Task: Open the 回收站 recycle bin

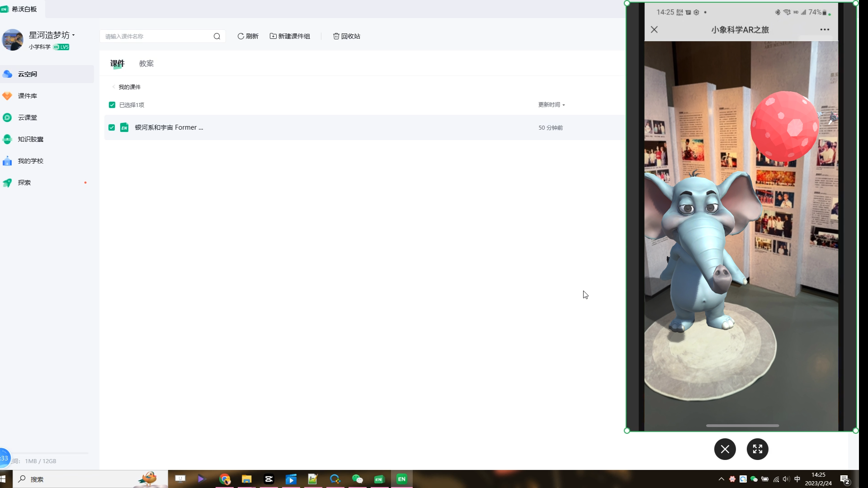Action: [x=347, y=36]
